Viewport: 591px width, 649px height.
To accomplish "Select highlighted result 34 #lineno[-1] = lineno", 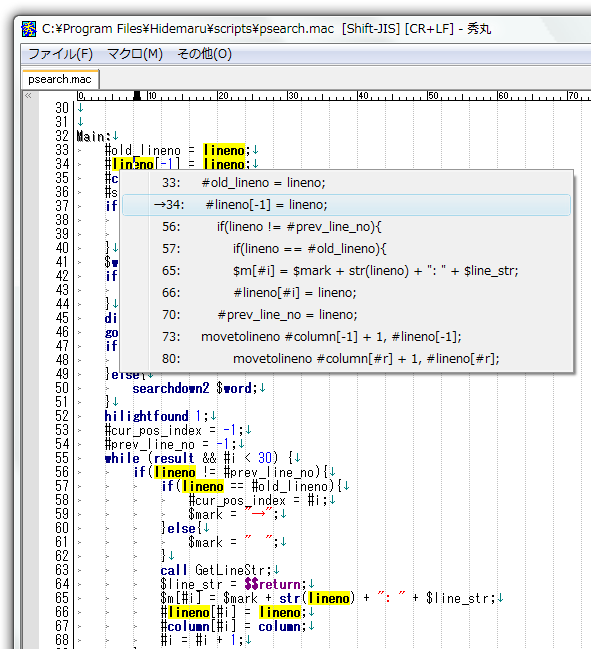I will tap(347, 204).
